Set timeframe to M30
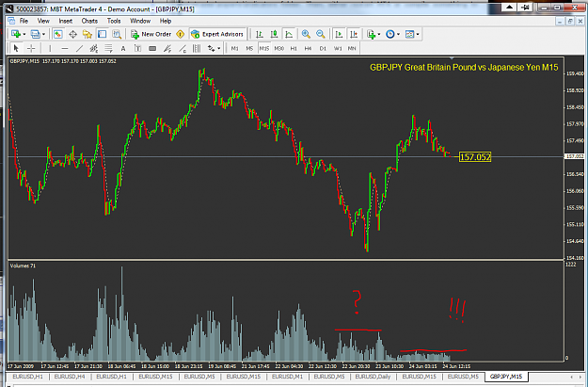The width and height of the screenshot is (588, 387). (x=279, y=48)
